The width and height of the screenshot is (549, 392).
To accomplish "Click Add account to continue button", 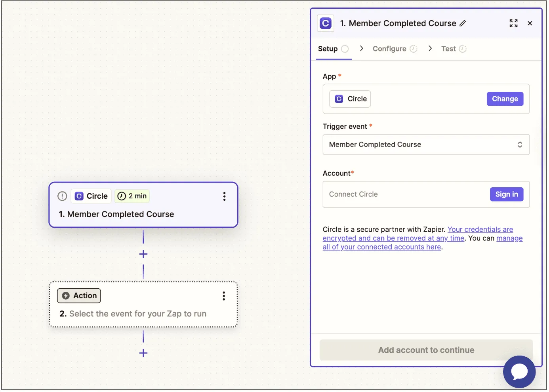I will pyautogui.click(x=426, y=350).
